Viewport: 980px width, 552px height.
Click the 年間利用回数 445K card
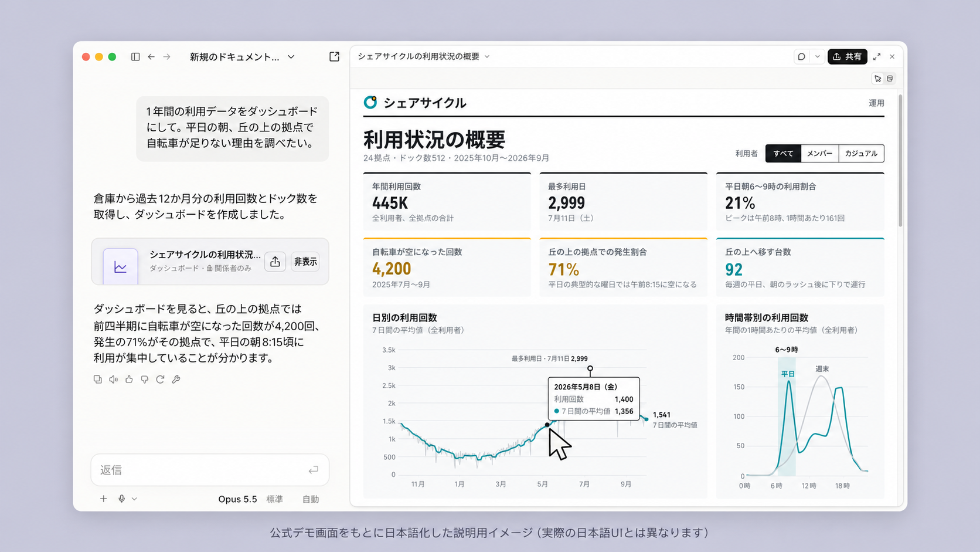pos(447,202)
